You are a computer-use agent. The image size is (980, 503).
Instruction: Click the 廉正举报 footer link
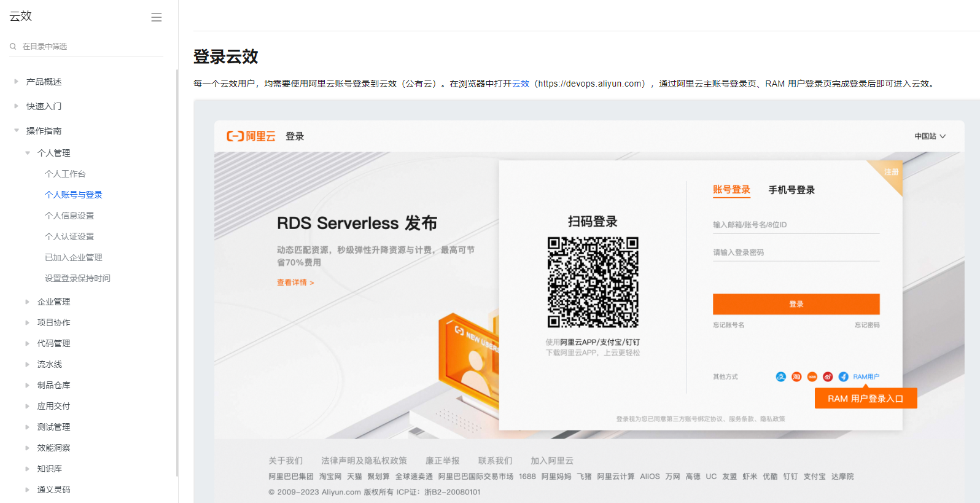coord(443,461)
